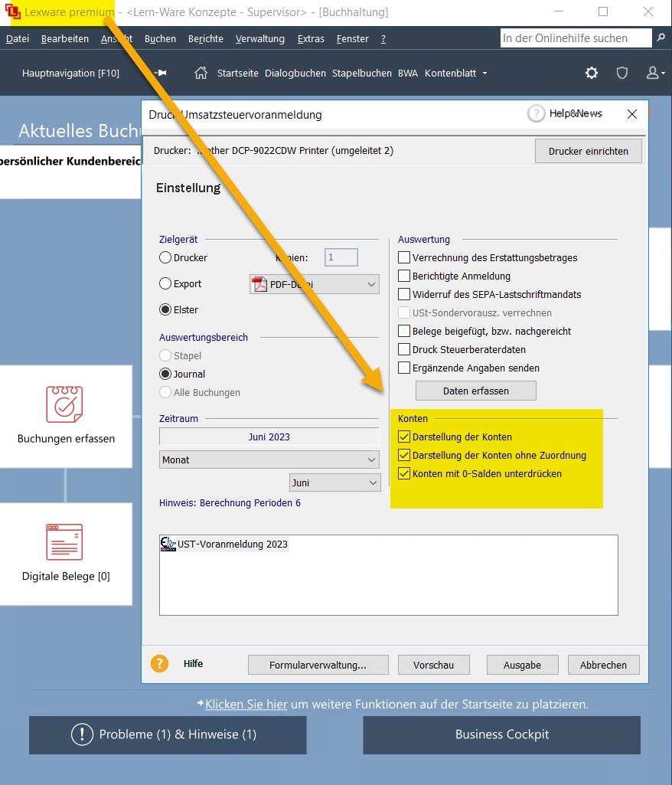Close the Umsatzsteuervoranmeldung dialog
Screen dimensions: 672x785
[x=632, y=114]
